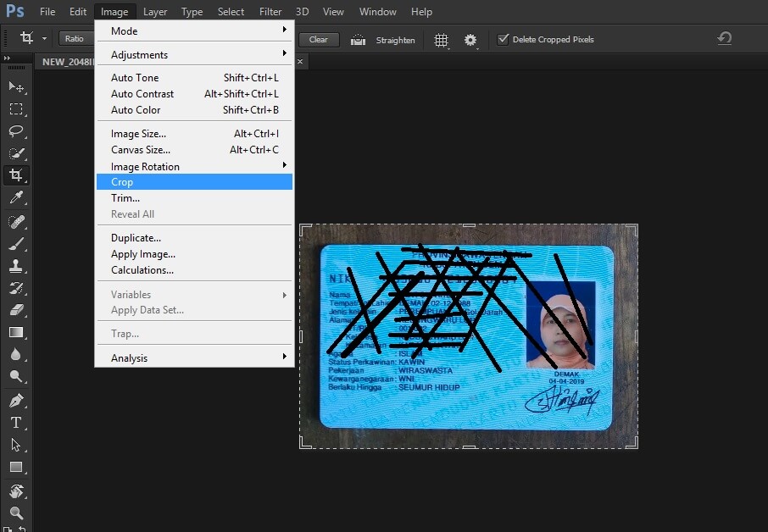The height and width of the screenshot is (532, 768).
Task: Select the Rectangular Marquee tool
Action: click(16, 108)
